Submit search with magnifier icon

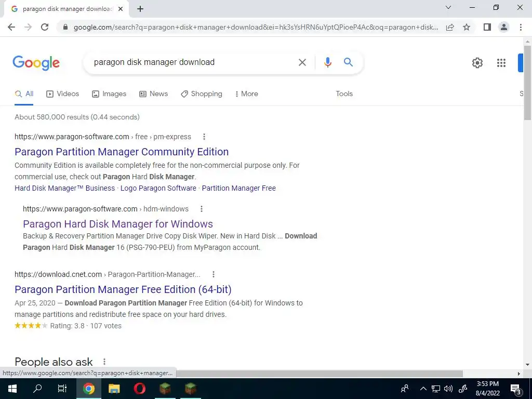click(x=348, y=62)
